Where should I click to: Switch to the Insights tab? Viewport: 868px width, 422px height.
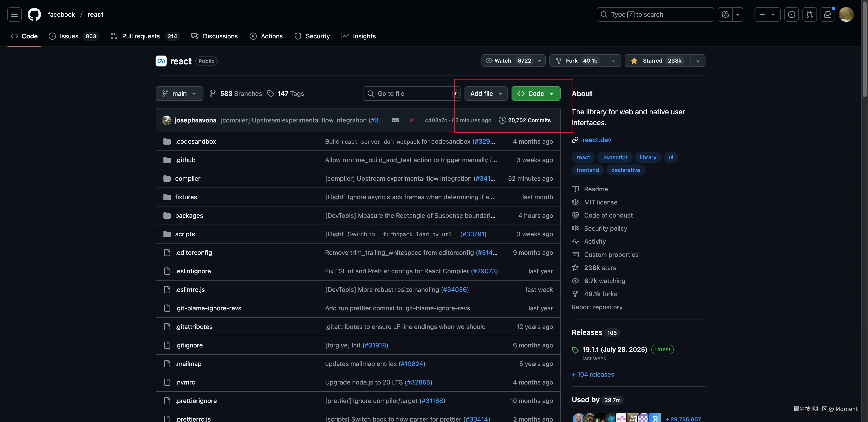click(364, 36)
